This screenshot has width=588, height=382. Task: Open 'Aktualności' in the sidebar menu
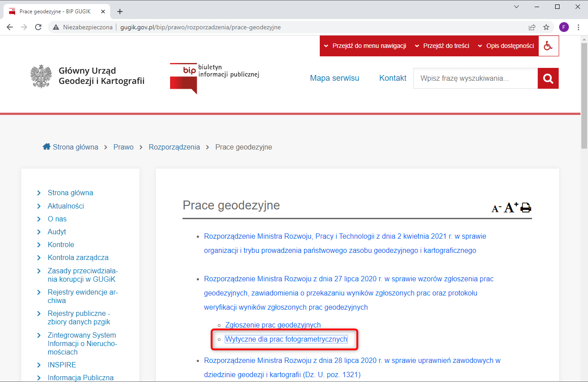click(x=66, y=206)
